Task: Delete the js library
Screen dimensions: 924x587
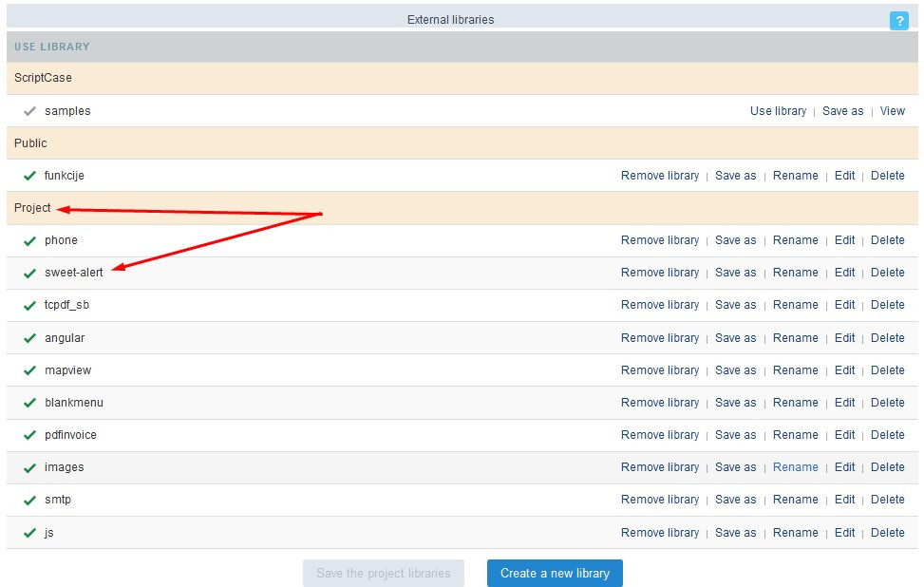Action: pos(888,533)
